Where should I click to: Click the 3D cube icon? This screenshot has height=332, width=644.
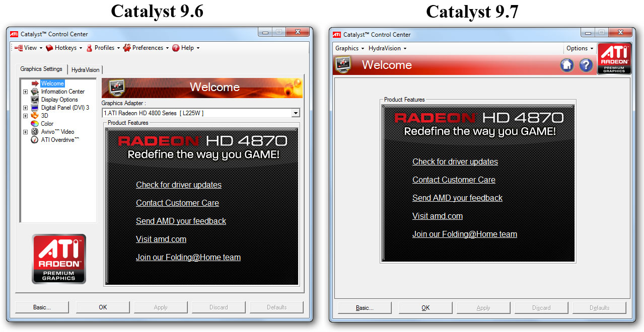pos(35,116)
